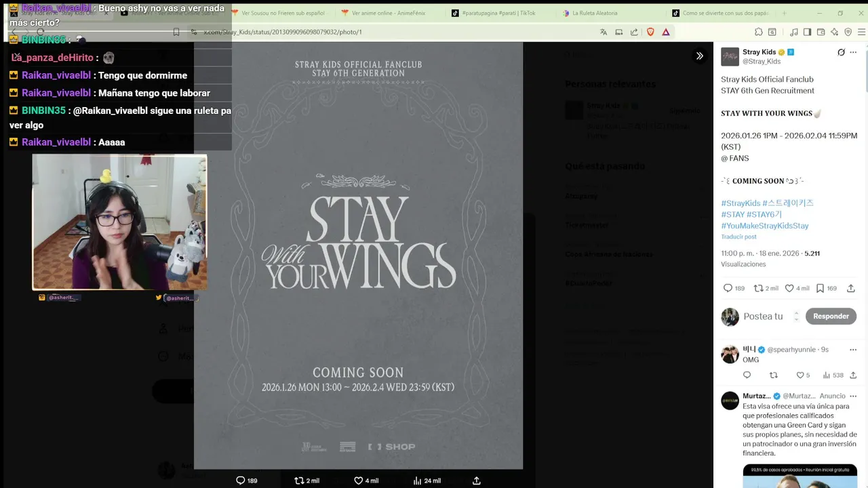Click the share icon below the photo
Viewport: 868px width, 488px height.
tap(477, 481)
